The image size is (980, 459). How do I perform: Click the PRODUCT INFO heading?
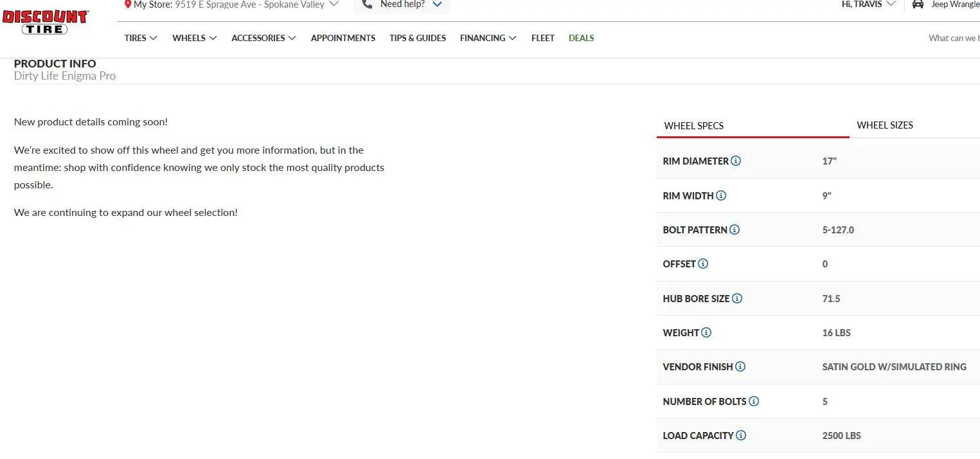click(55, 64)
